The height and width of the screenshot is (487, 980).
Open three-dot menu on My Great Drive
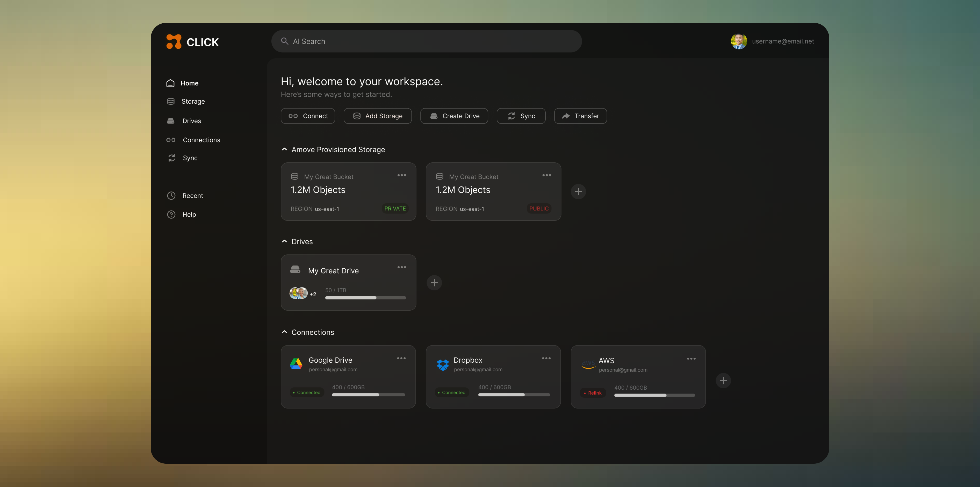tap(402, 268)
